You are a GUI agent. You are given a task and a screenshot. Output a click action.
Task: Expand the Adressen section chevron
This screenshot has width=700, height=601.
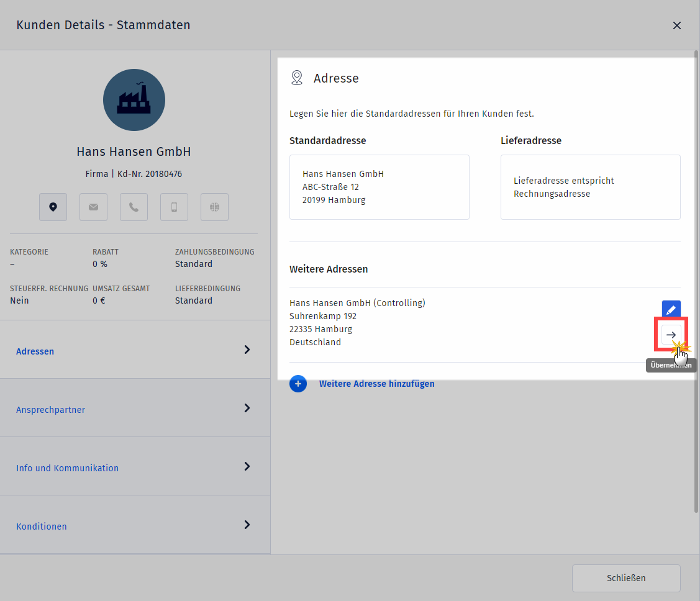click(247, 350)
